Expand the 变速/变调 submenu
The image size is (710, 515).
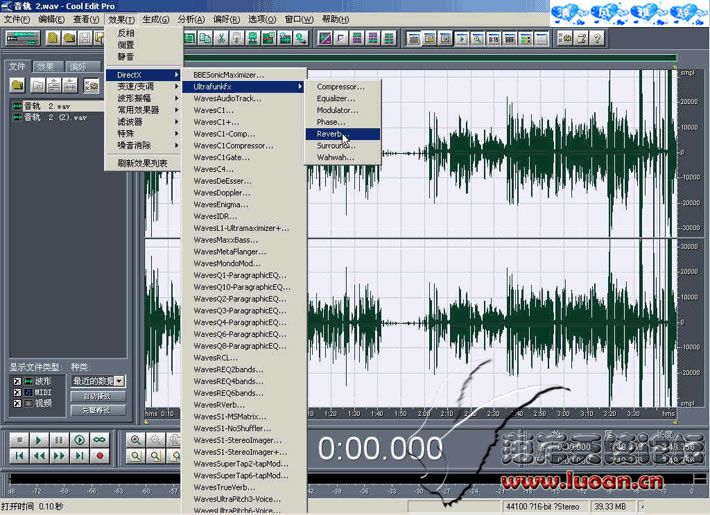143,87
